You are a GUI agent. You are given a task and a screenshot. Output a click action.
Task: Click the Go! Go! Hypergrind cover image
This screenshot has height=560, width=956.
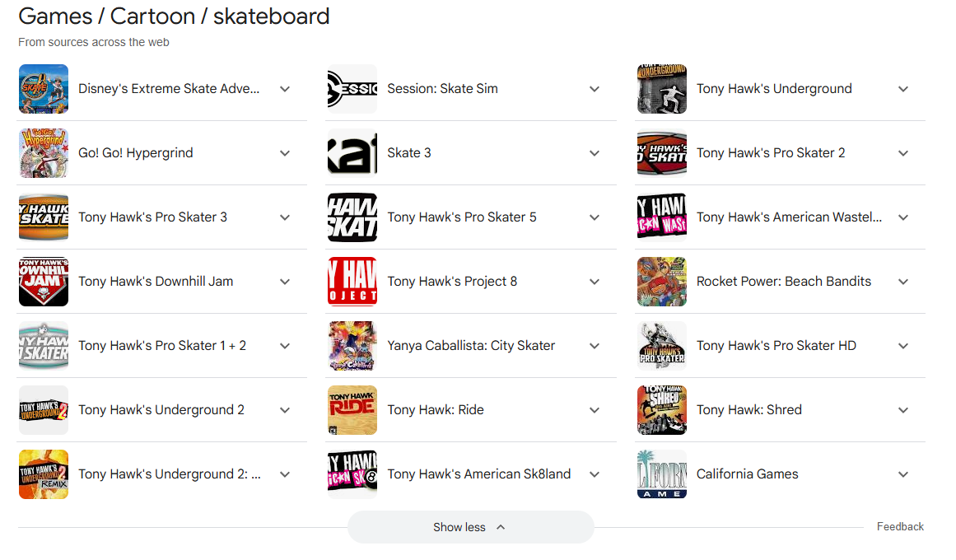(x=43, y=153)
